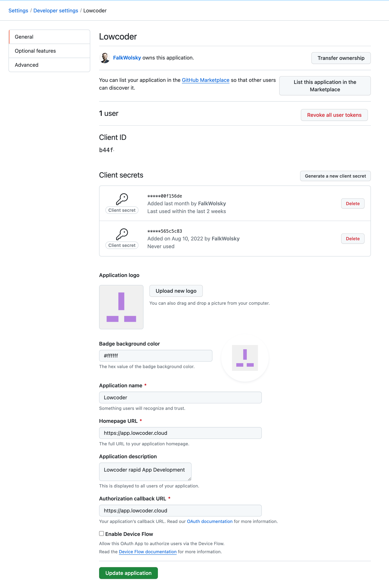Enable the Device Flow checkbox
389x588 pixels.
(102, 533)
